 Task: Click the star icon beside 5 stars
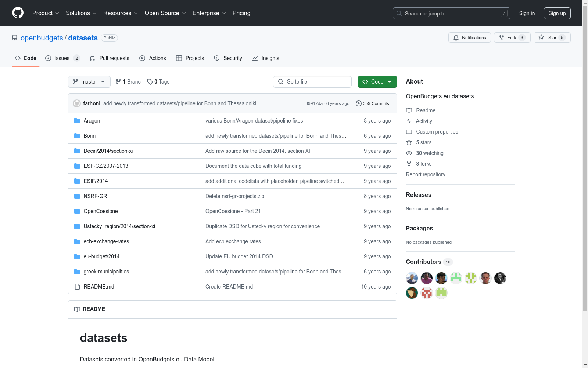pos(409,142)
